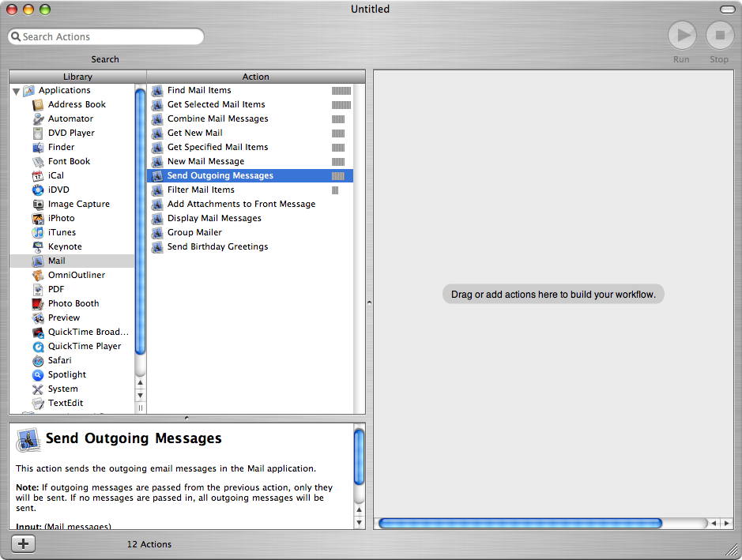Select the iDVD icon
The image size is (742, 560).
pos(38,190)
